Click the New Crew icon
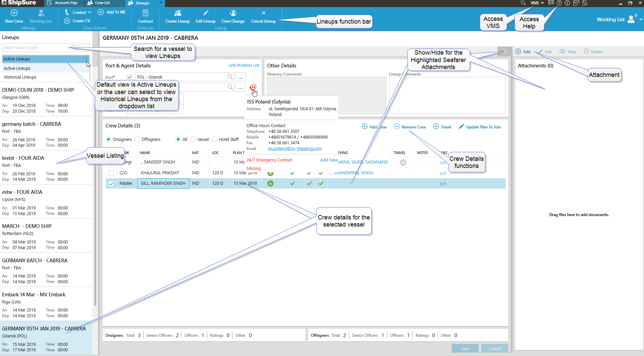 click(14, 13)
